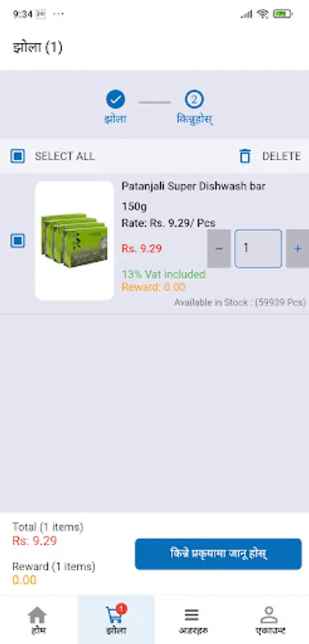
Task: Toggle the Patanjali Dishwash bar item checkbox
Action: pyautogui.click(x=18, y=240)
